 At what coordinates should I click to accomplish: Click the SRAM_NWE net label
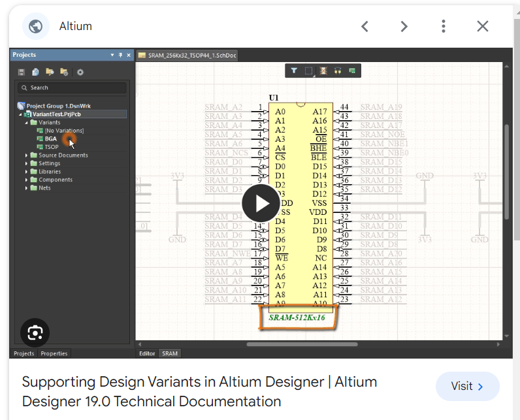click(x=227, y=253)
